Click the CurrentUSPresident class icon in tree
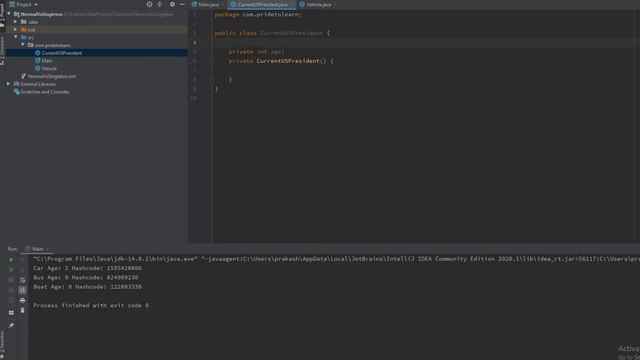 (x=38, y=53)
